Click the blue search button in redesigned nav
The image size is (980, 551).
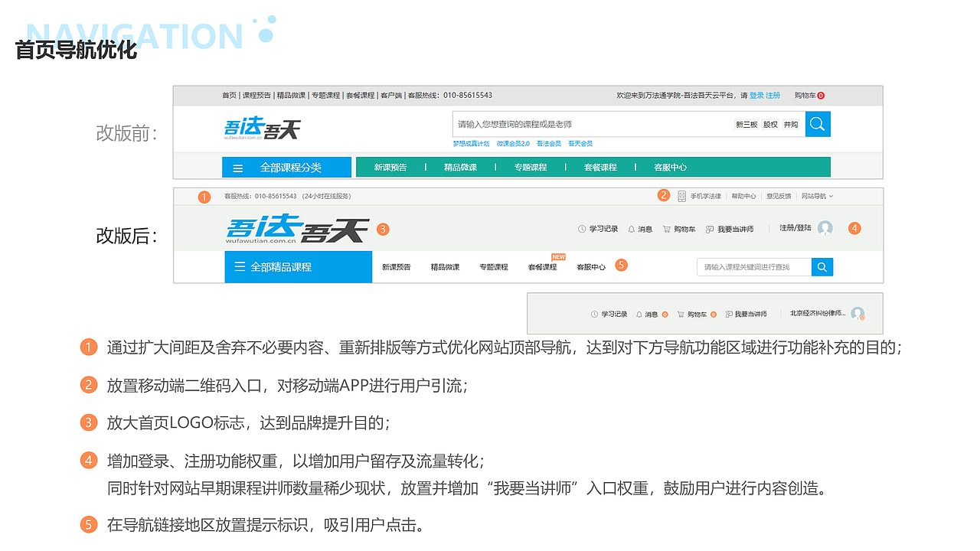(x=822, y=267)
